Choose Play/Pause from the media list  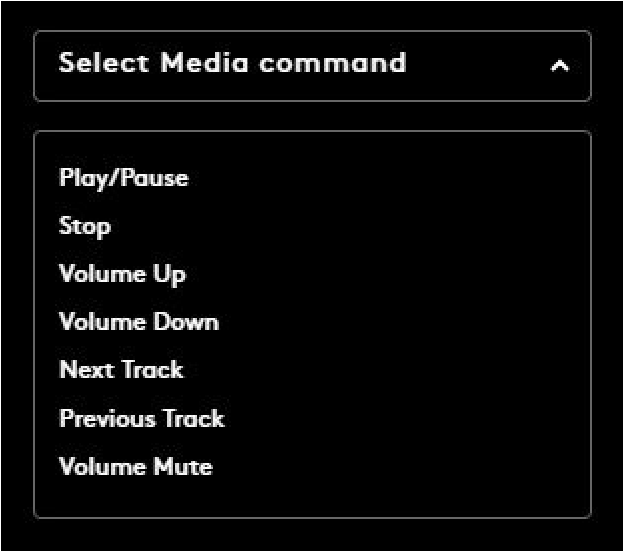coord(123,178)
